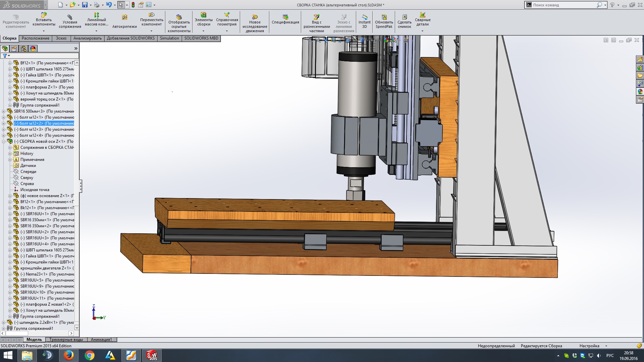Switch to the Анализировать ribbon tab
Viewport: 644px width, 362px height.
pos(87,38)
